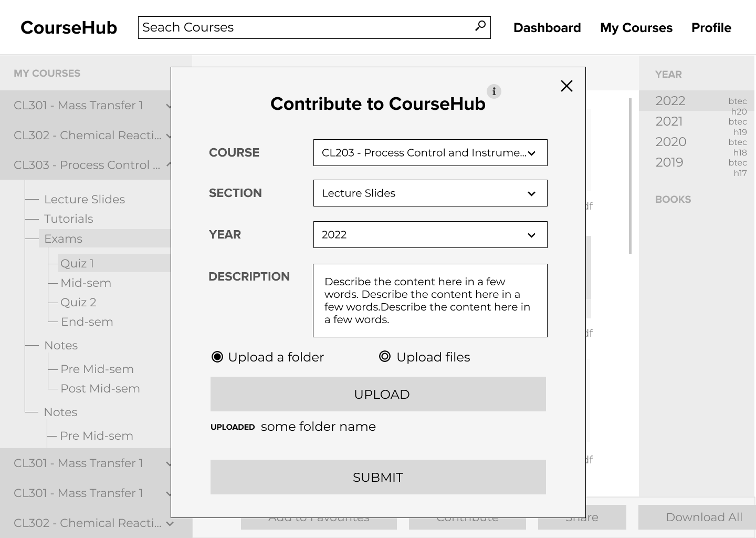Image resolution: width=756 pixels, height=538 pixels.
Task: Select Quiz 2 under Exams
Action: (x=78, y=303)
